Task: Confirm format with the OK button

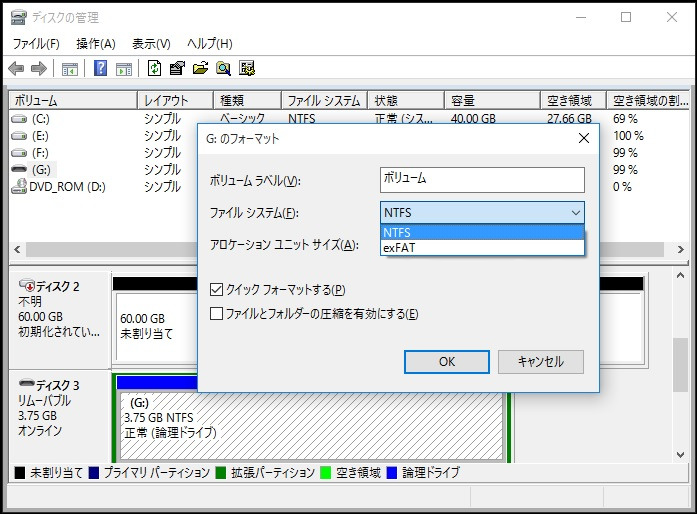Action: [447, 362]
